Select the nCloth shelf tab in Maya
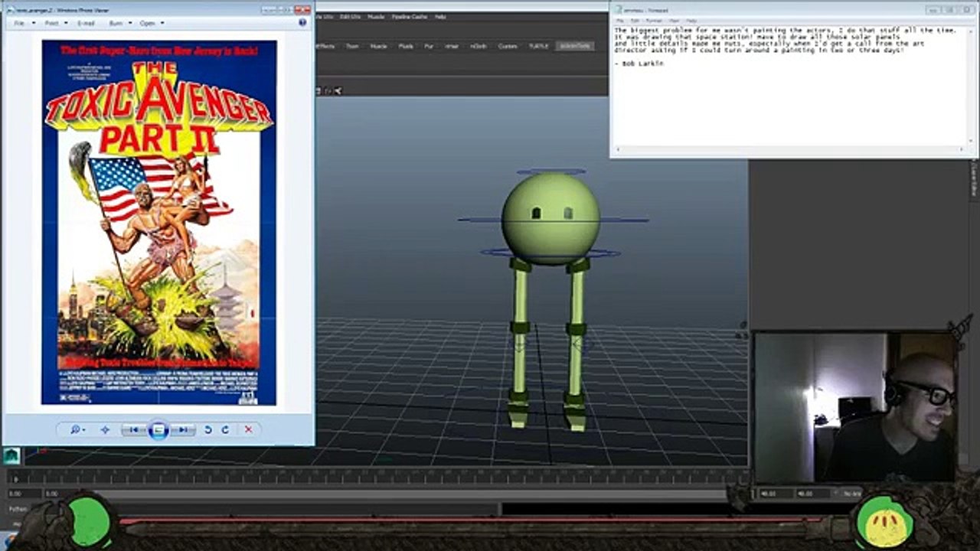 479,46
